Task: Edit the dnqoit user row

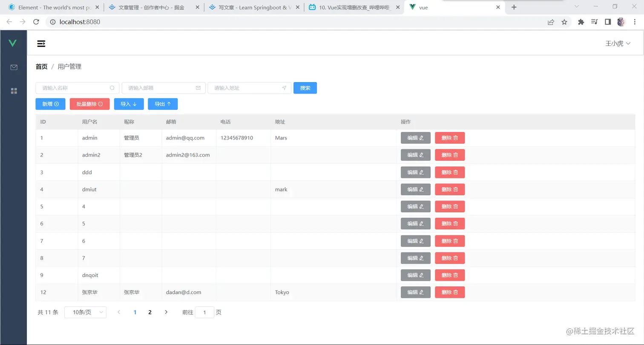Action: [x=416, y=275]
